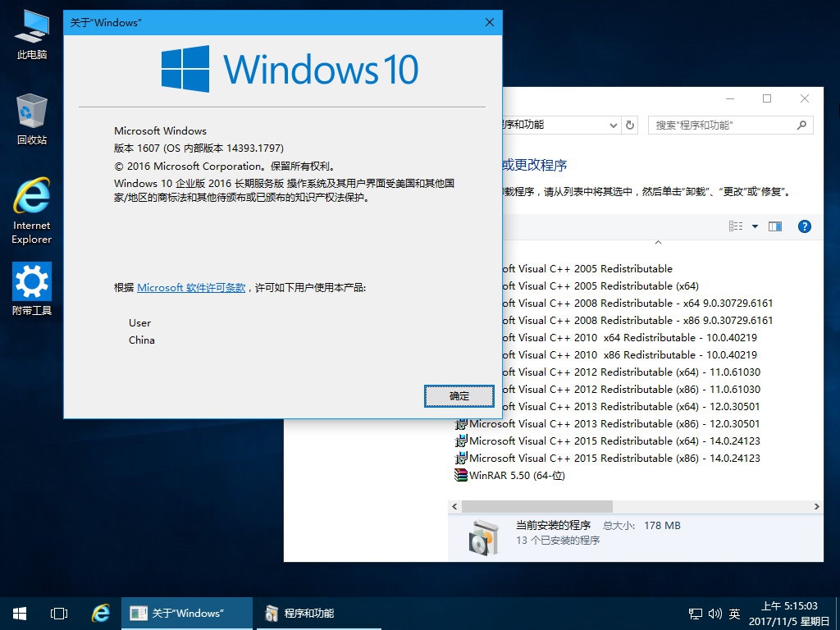Viewport: 840px width, 630px height.
Task: Click the Show desktop strip on the taskbar
Action: (838, 614)
